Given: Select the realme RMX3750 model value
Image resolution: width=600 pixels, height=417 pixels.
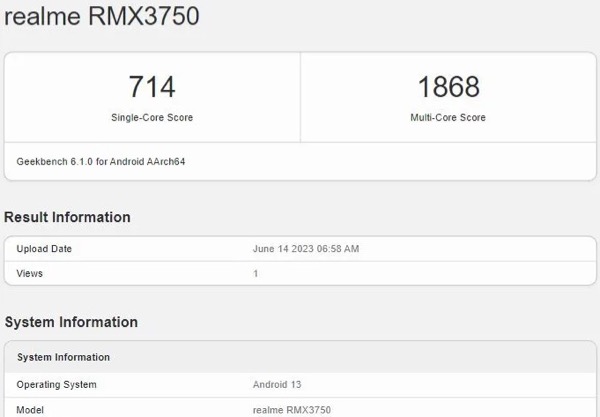Looking at the screenshot, I should 292,410.
